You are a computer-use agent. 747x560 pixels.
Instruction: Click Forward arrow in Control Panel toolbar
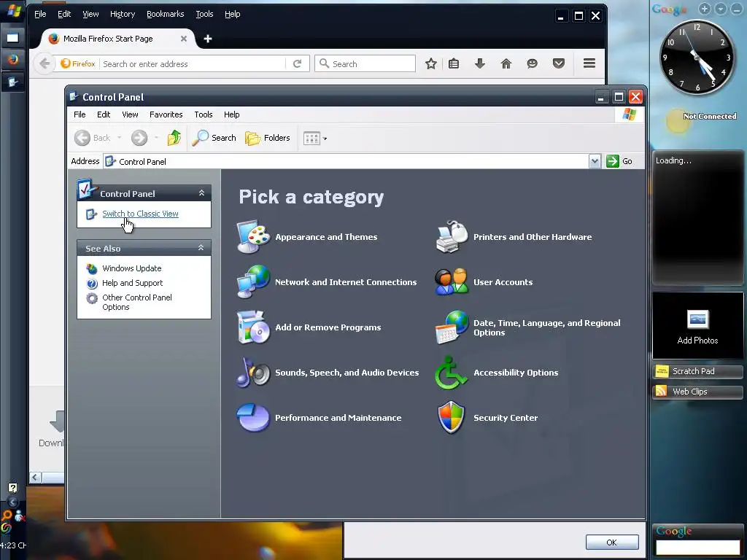pyautogui.click(x=139, y=138)
